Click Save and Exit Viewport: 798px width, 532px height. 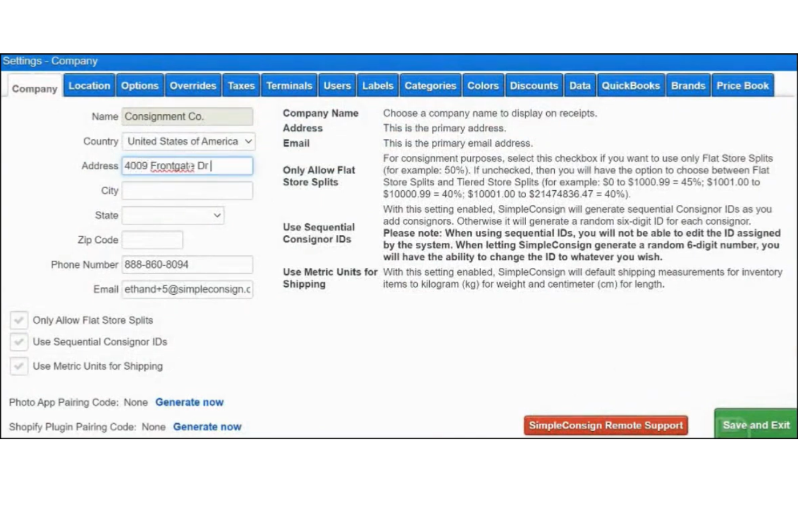point(755,425)
